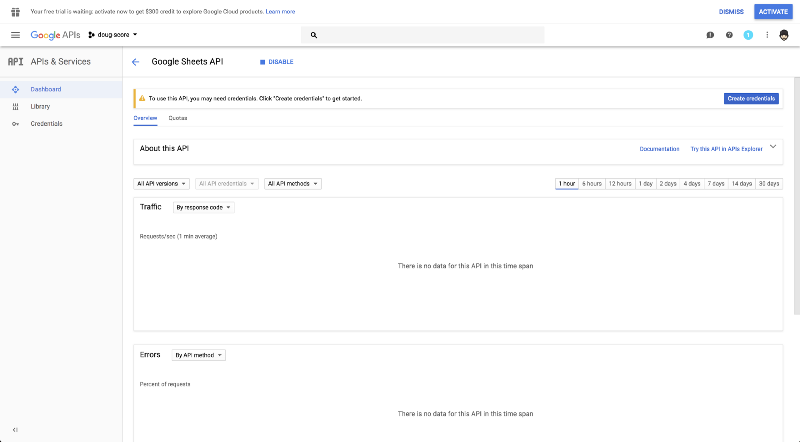Click the Library grid icon
Viewport: 800px width, 442px height.
[x=15, y=107]
